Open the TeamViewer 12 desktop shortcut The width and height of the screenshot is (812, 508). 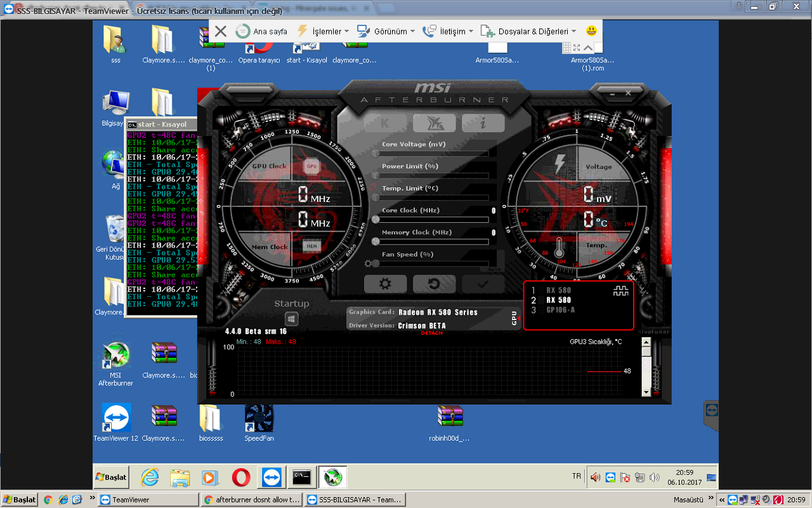pyautogui.click(x=115, y=422)
